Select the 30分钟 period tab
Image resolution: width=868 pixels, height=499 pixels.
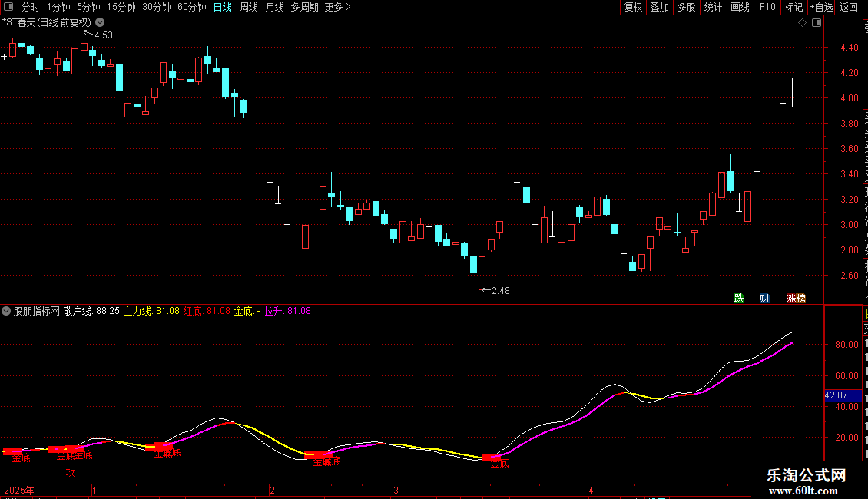(x=157, y=7)
